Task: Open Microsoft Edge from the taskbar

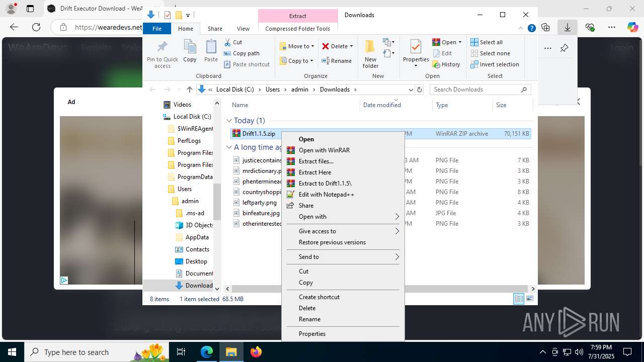Action: 207,352
